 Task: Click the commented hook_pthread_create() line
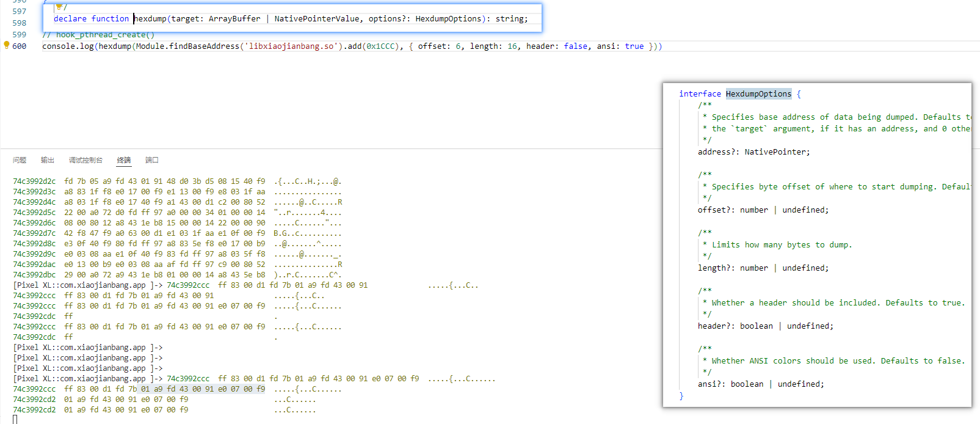click(x=98, y=35)
